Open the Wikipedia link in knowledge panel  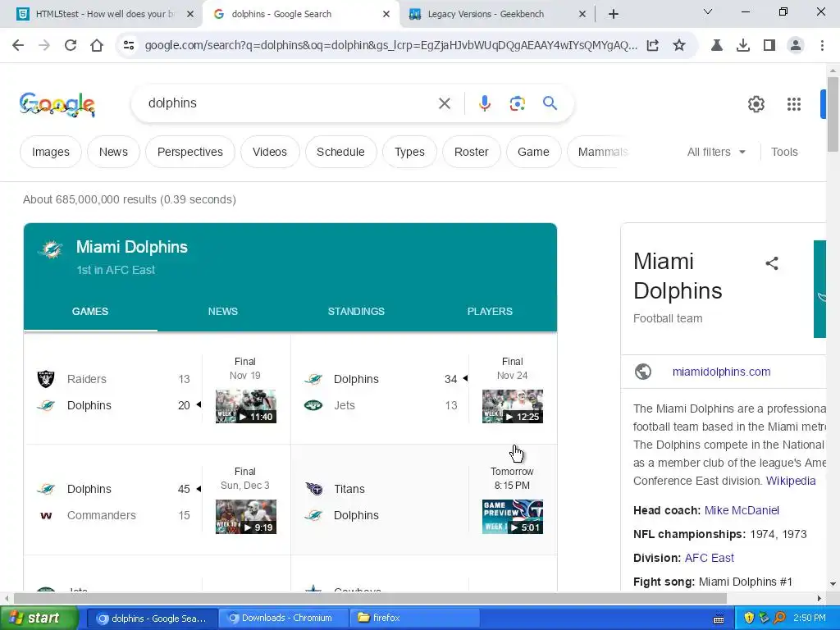point(791,481)
